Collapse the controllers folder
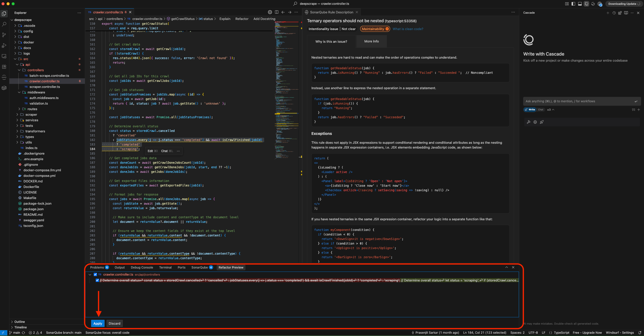Image resolution: width=644 pixels, height=336 pixels. pyautogui.click(x=35, y=70)
